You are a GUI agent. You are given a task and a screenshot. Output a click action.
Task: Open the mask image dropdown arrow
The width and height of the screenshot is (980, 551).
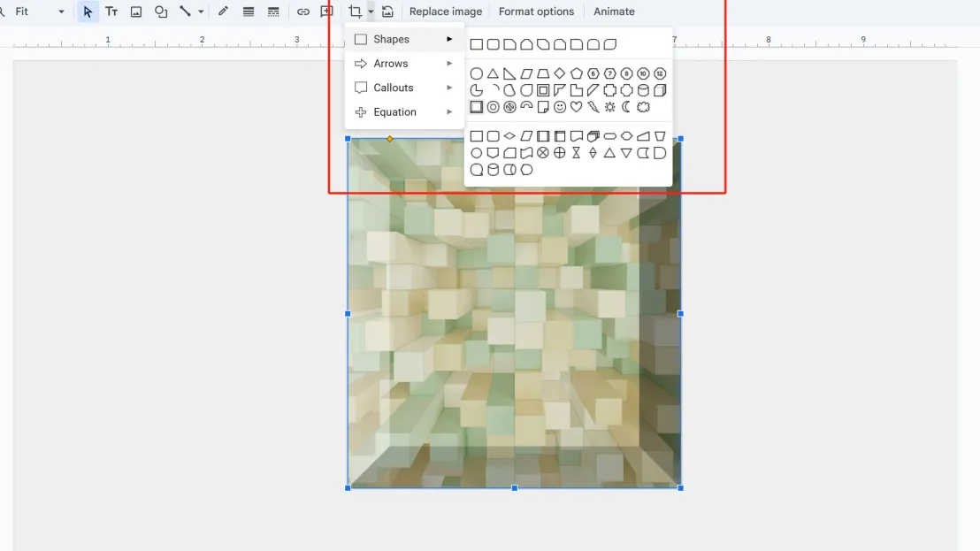click(371, 11)
